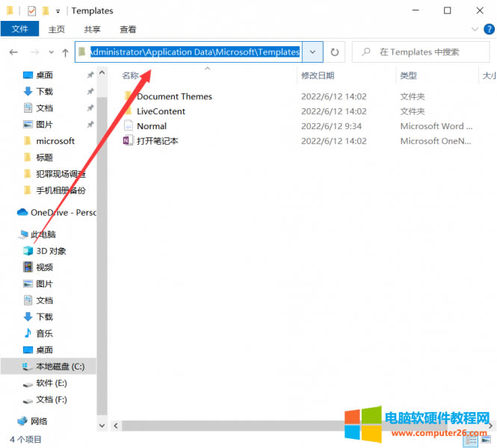The image size is (497, 448).
Task: Click the properties checkmark in quick access toolbar
Action: click(31, 11)
